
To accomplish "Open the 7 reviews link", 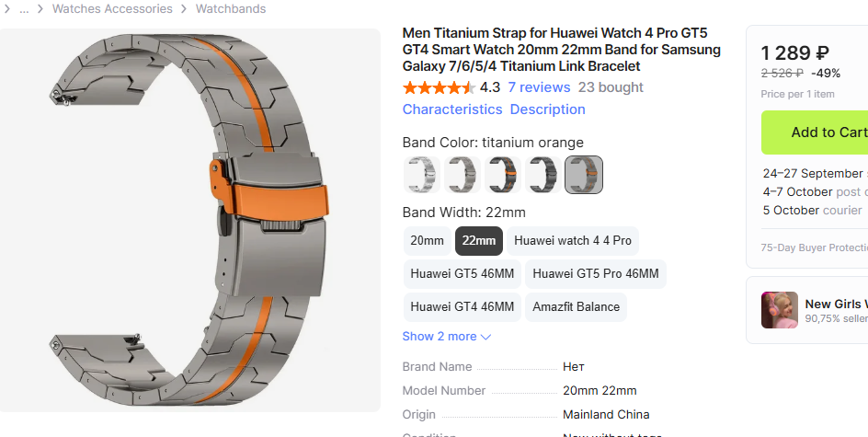I will [x=539, y=87].
